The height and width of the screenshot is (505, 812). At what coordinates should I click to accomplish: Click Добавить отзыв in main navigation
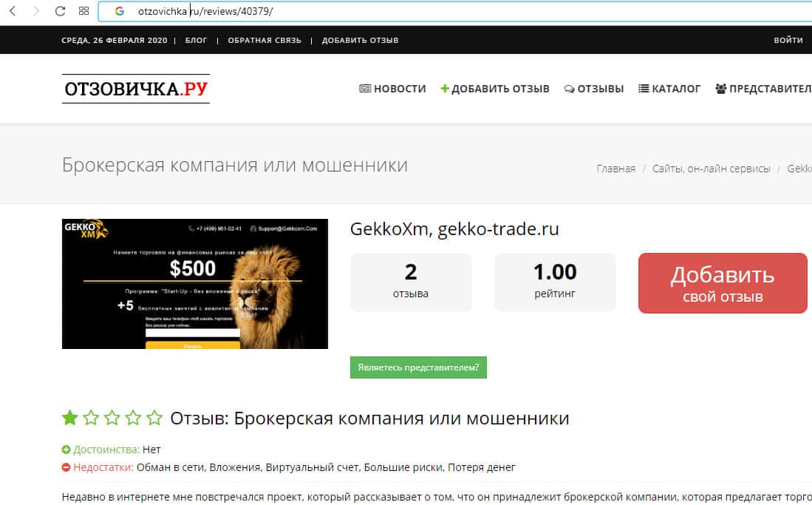[495, 89]
